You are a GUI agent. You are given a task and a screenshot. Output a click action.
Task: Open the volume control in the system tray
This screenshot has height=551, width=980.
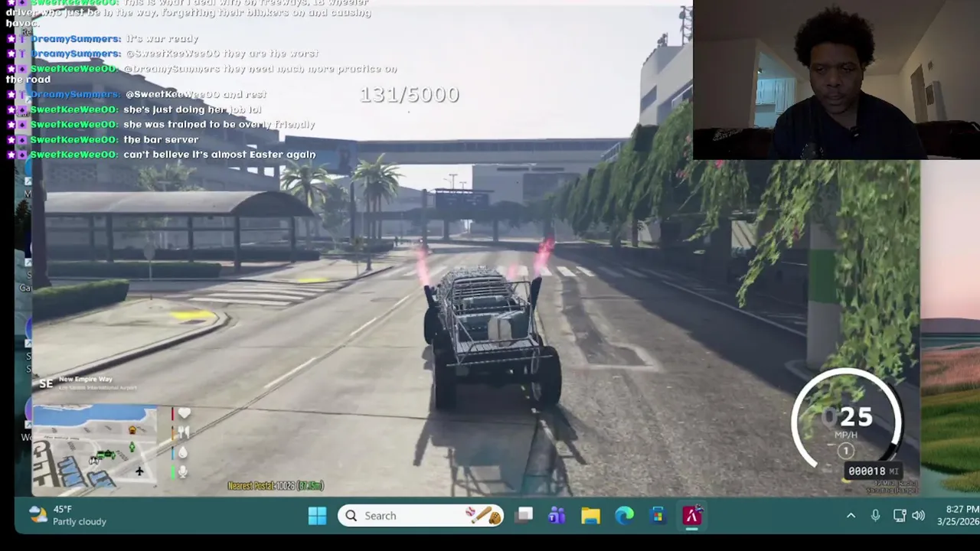point(919,516)
